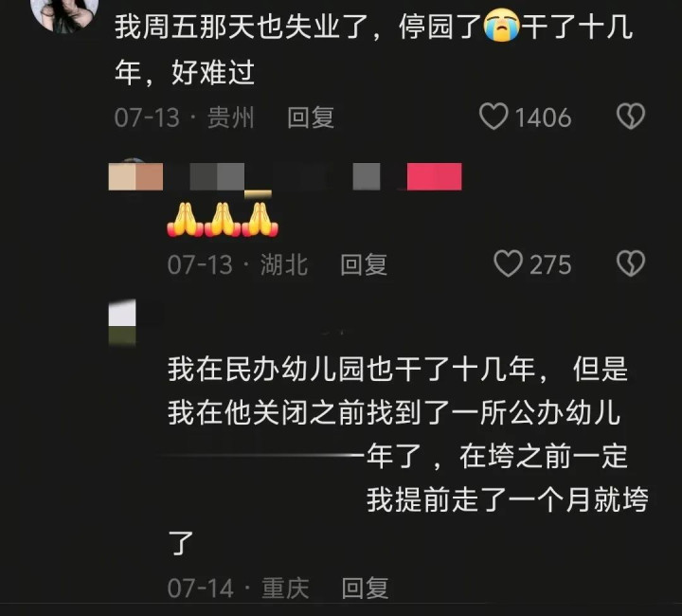Tap broken-heart dislike on Hubei reply
Screen dimensions: 682x616
coord(631,263)
